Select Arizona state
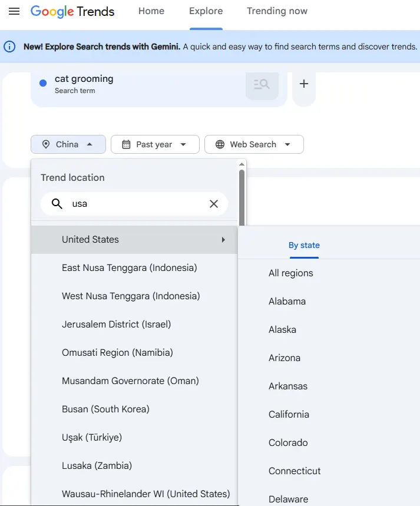This screenshot has height=506, width=420. point(329,358)
